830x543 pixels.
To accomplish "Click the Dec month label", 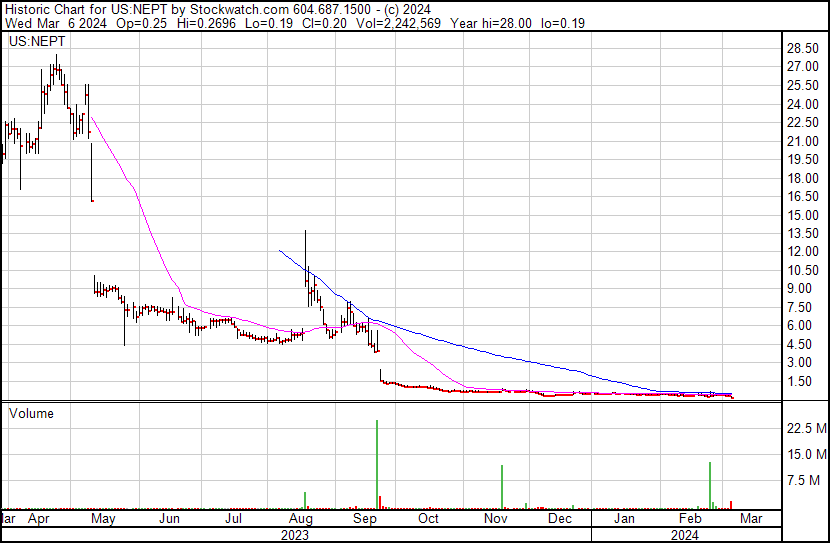I will 560,519.
